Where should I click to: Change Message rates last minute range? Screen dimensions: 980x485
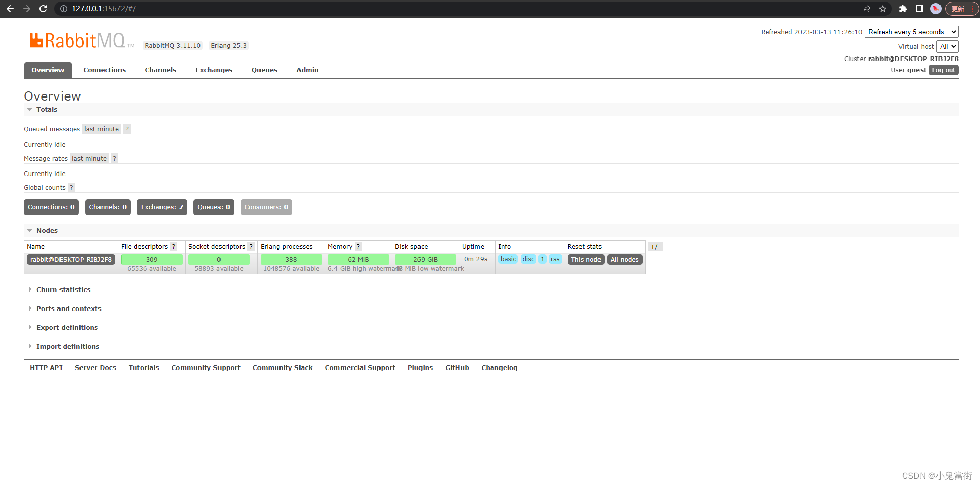tap(89, 159)
